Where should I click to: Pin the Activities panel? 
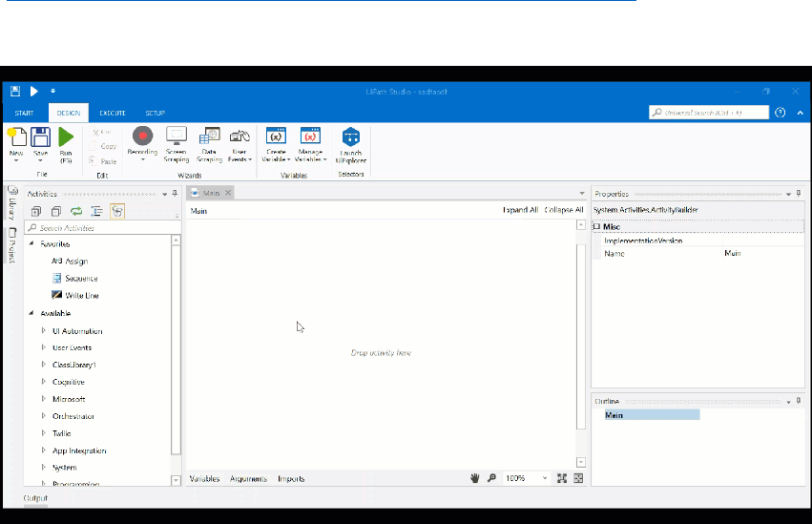point(175,194)
